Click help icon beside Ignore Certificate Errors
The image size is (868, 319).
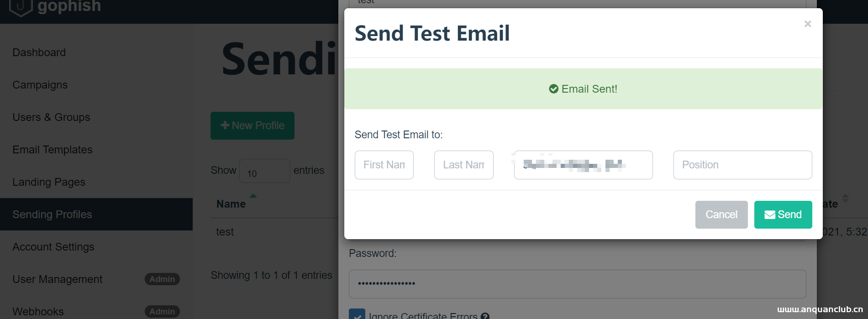485,316
